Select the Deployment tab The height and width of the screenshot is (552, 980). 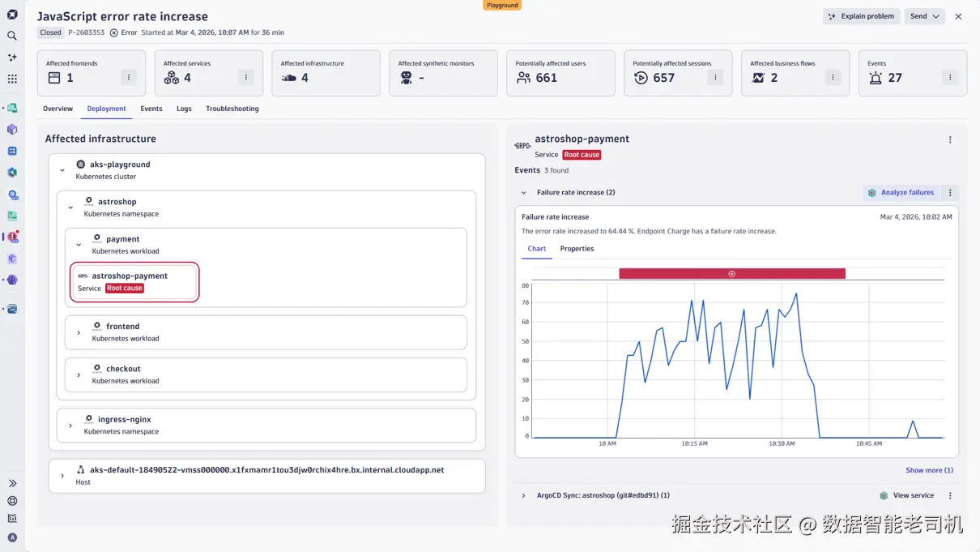[x=107, y=109]
